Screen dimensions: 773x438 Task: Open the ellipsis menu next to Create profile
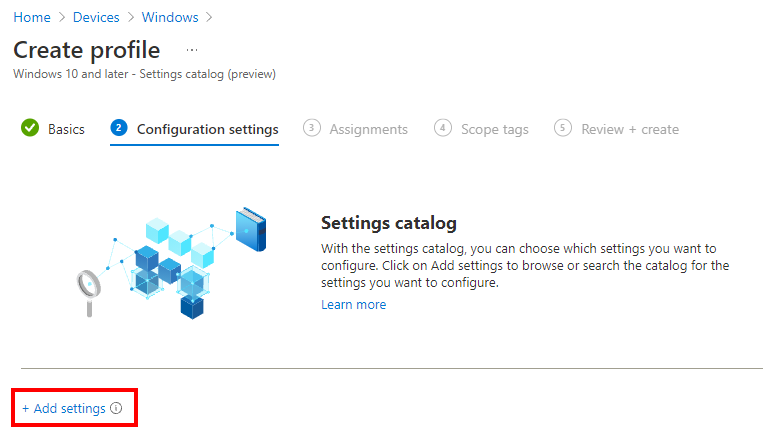click(x=192, y=50)
